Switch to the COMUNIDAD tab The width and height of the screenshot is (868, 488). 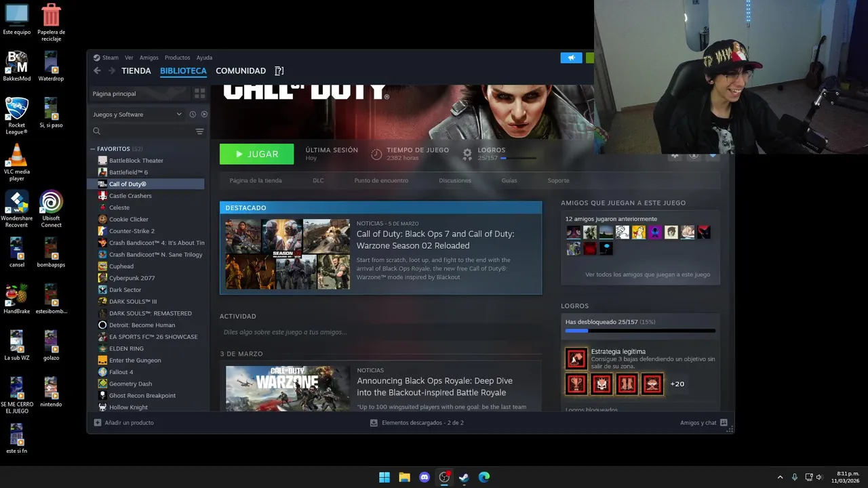point(241,71)
